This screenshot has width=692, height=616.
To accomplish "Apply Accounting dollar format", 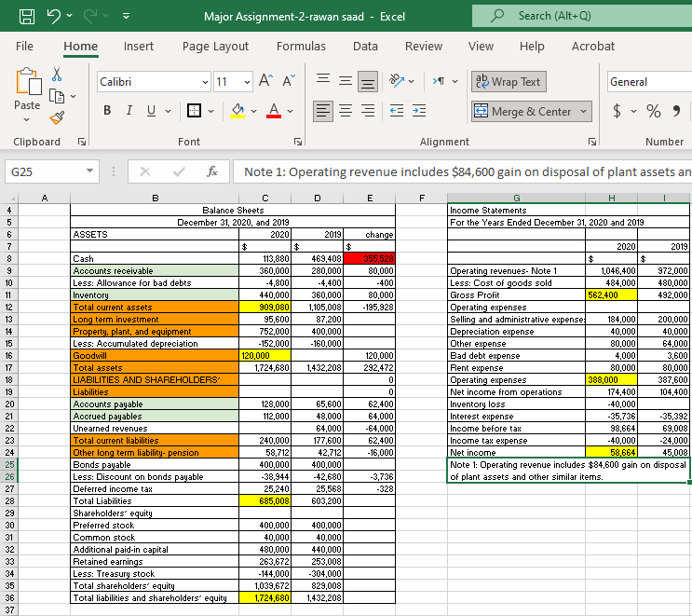I will (x=617, y=111).
